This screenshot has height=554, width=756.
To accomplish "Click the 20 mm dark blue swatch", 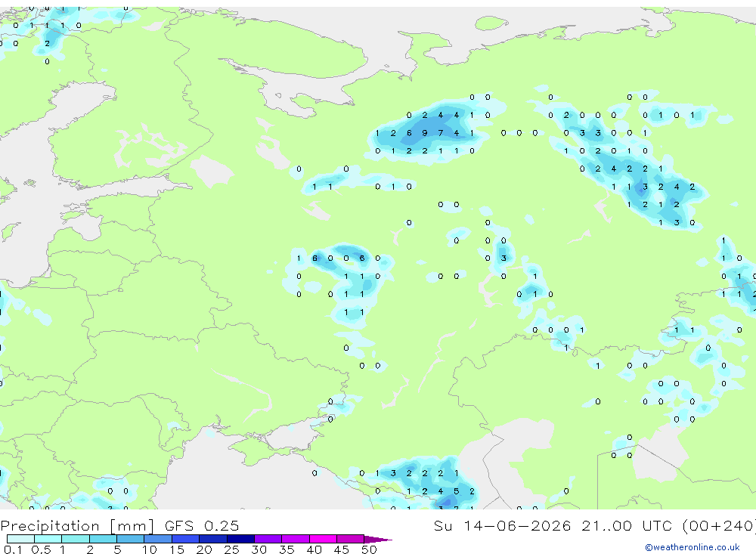I will pyautogui.click(x=212, y=539).
